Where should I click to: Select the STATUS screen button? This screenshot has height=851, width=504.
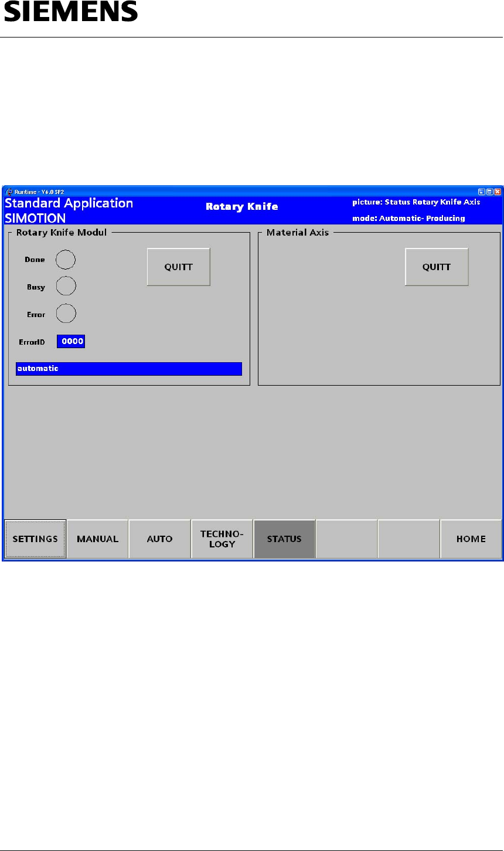[284, 539]
